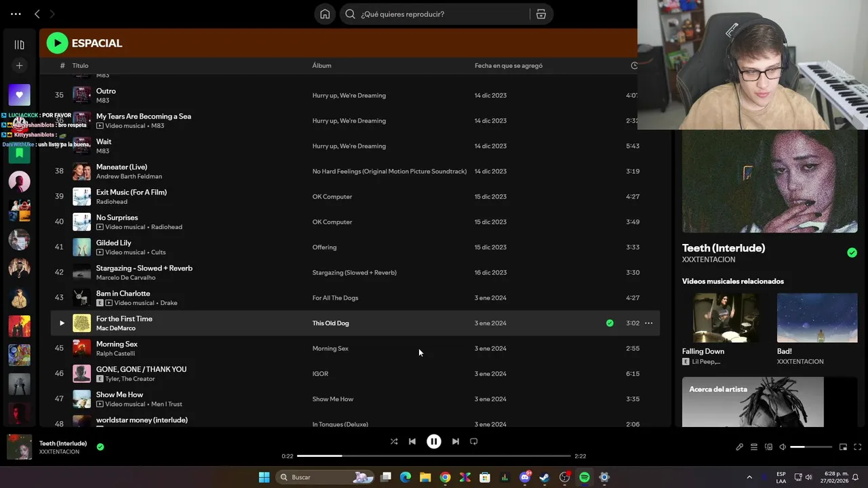Open Microsoft Edge from the taskbar
868x488 pixels.
tap(406, 477)
